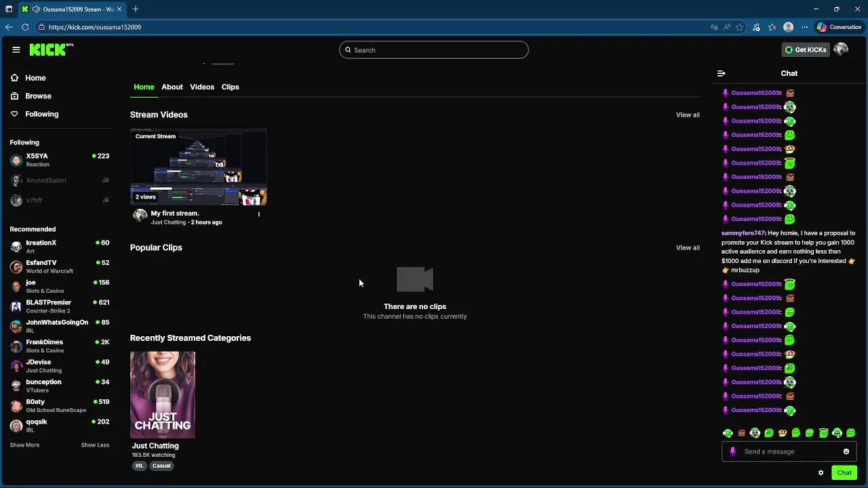This screenshot has width=868, height=488.
Task: Open X5SYA channel avatar
Action: coord(16,160)
